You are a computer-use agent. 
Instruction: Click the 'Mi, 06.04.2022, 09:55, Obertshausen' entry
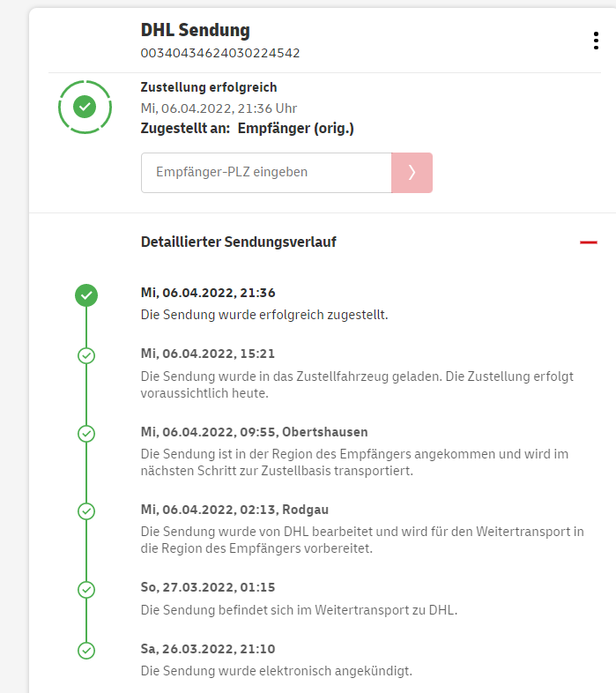click(255, 432)
